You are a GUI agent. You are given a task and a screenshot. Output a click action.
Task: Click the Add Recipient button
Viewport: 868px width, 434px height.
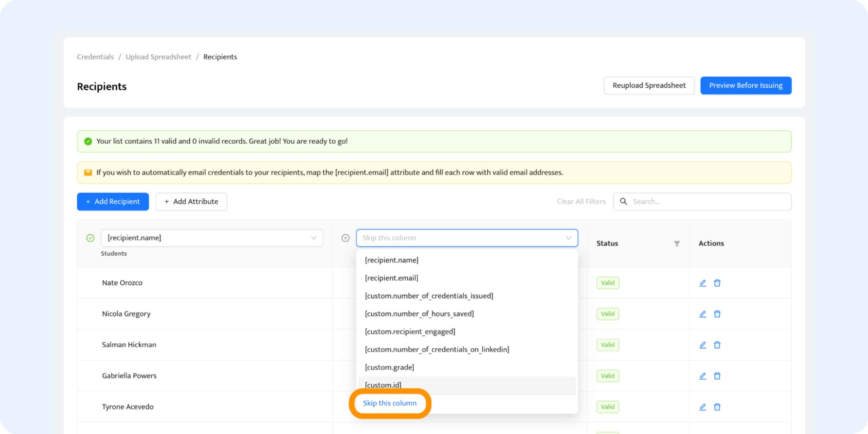coord(113,202)
